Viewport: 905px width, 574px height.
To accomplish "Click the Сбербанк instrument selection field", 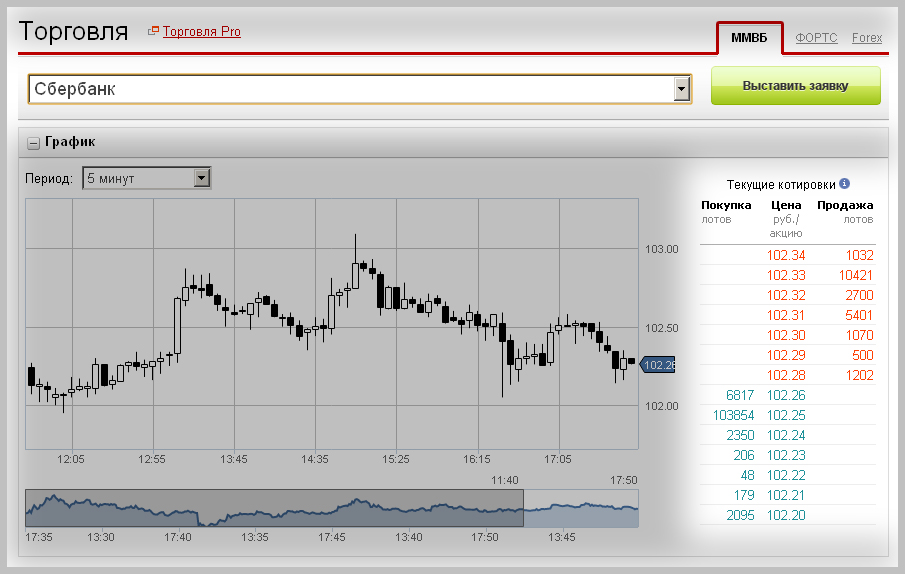I will (359, 89).
